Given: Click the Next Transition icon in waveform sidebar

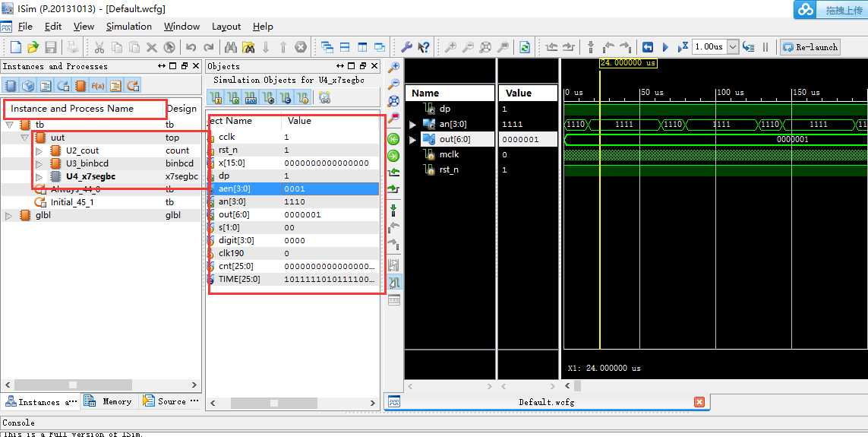Looking at the screenshot, I should tap(393, 189).
